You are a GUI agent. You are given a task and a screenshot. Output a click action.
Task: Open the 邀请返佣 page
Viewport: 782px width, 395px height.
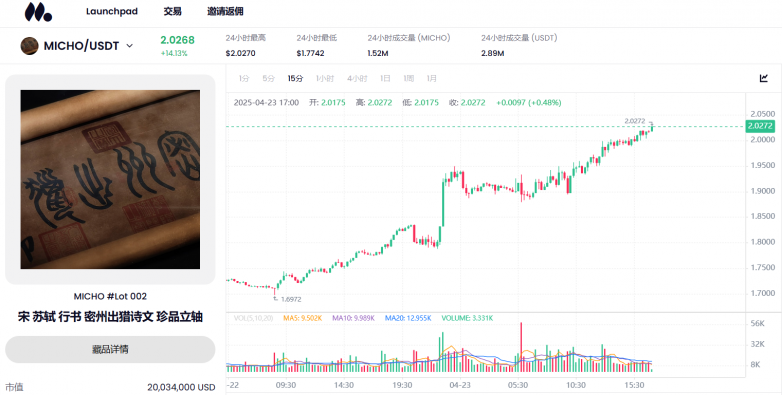(x=225, y=11)
